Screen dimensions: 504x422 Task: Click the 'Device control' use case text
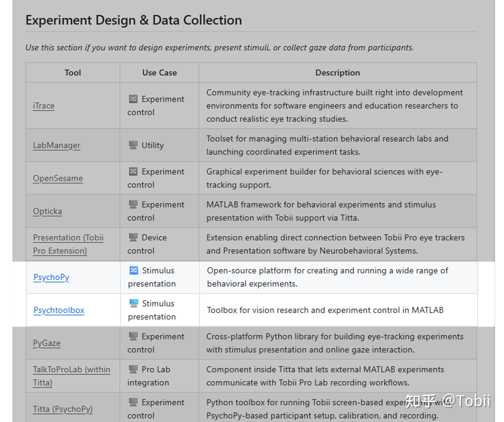pyautogui.click(x=147, y=244)
